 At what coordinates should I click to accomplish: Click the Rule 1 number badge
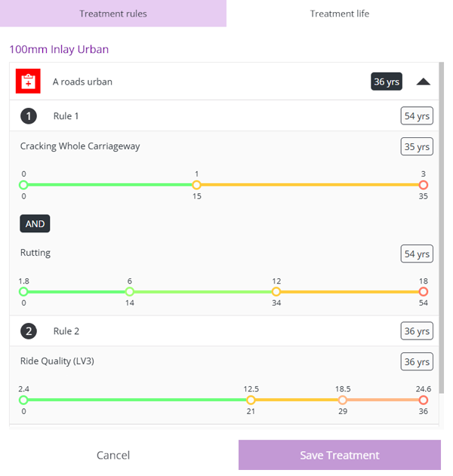(28, 116)
